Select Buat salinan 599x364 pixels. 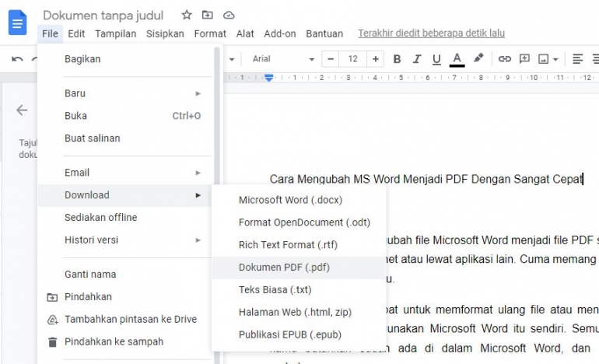tap(124, 138)
